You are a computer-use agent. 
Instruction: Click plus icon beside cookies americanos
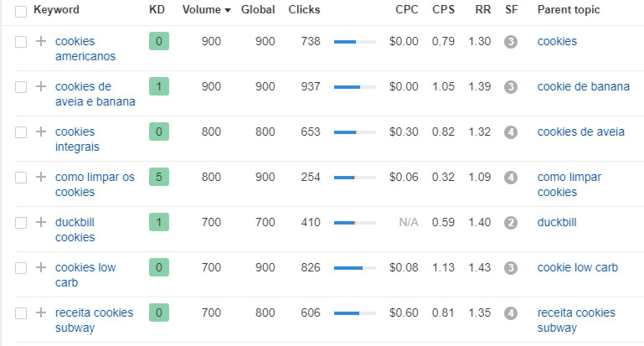[x=41, y=41]
